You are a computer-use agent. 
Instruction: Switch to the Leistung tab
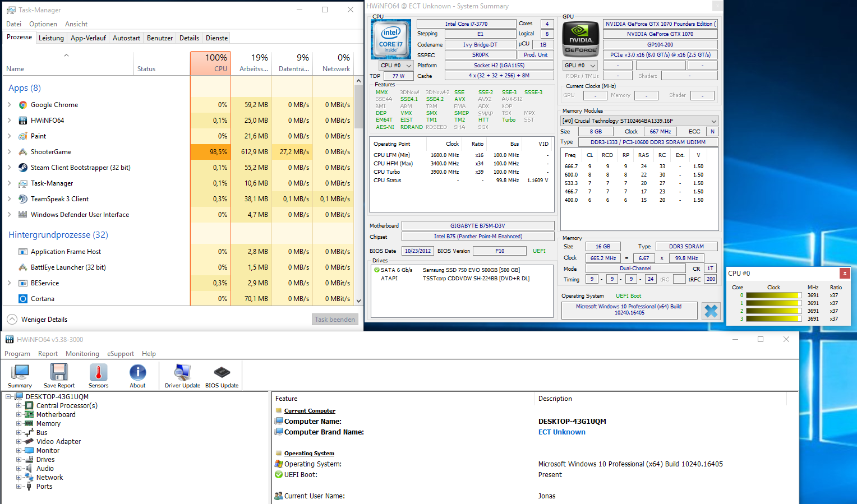pyautogui.click(x=51, y=38)
